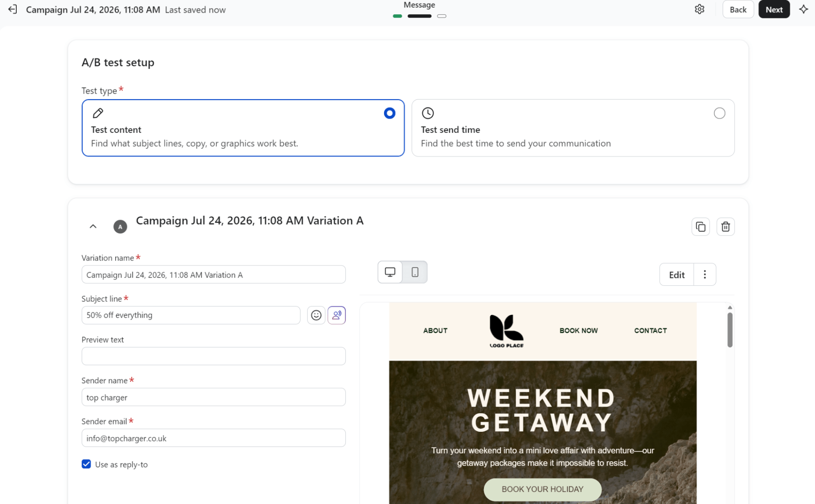This screenshot has height=504, width=815.
Task: Click the Variation name input field
Action: point(213,274)
